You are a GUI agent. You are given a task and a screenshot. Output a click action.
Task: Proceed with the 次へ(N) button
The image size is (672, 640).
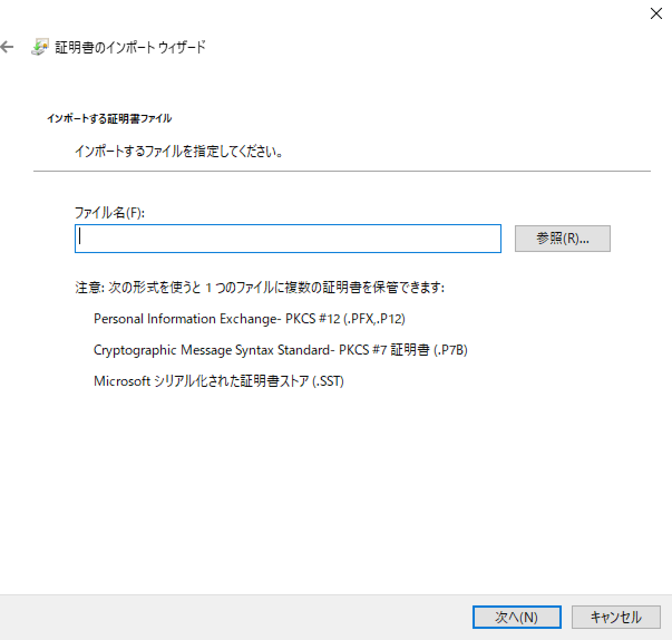517,617
